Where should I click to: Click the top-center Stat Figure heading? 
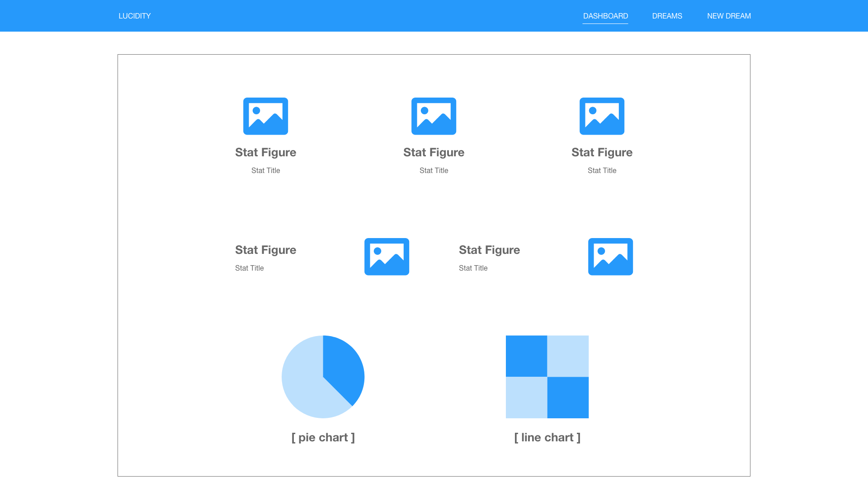[434, 152]
